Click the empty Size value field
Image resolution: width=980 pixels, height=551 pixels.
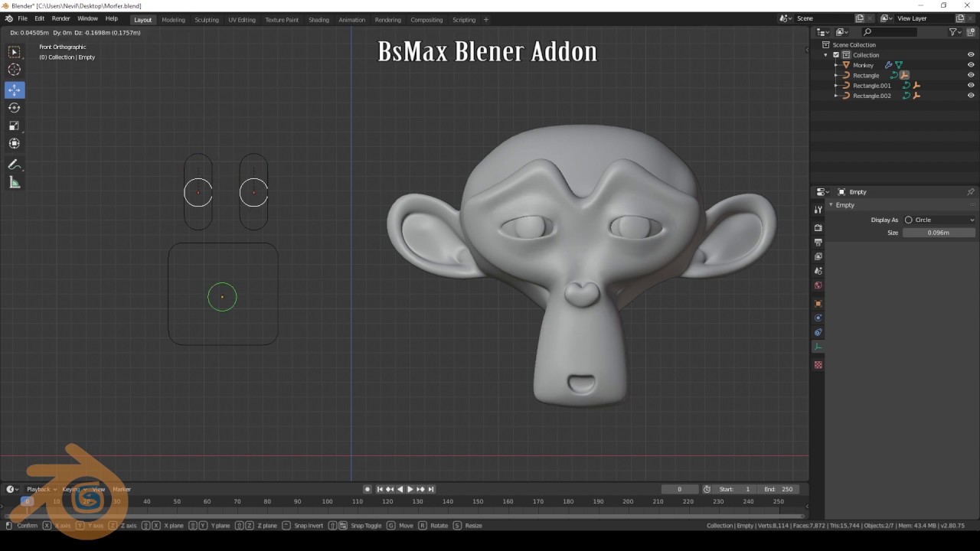939,233
